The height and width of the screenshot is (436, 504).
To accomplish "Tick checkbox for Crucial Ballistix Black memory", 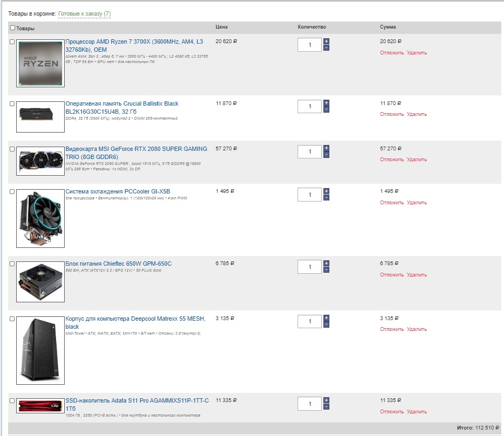I will (x=12, y=104).
